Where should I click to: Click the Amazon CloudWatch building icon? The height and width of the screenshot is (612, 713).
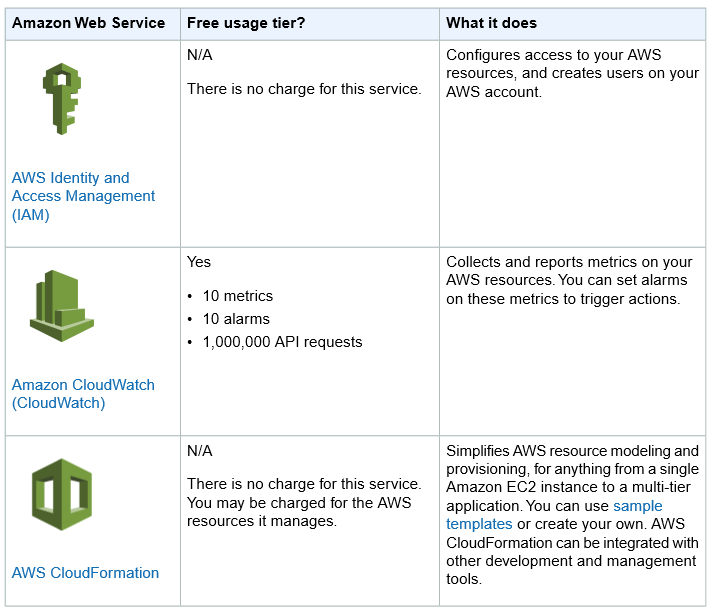point(62,306)
